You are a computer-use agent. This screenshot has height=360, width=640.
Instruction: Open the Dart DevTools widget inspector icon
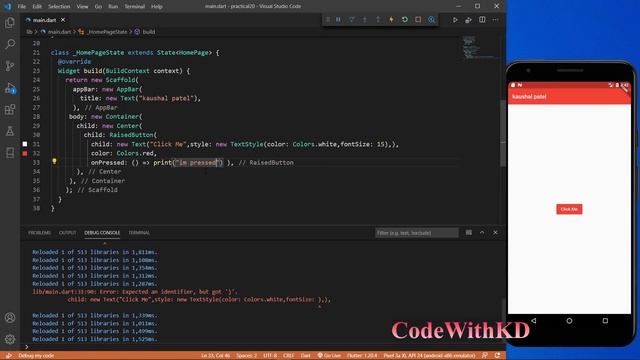coord(431,20)
